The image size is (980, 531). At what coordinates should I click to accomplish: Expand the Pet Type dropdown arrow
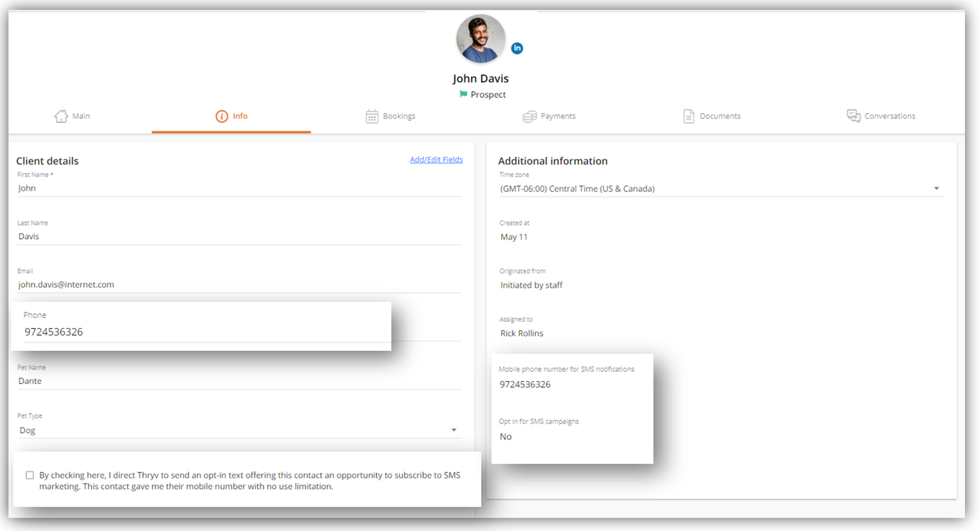pos(454,430)
